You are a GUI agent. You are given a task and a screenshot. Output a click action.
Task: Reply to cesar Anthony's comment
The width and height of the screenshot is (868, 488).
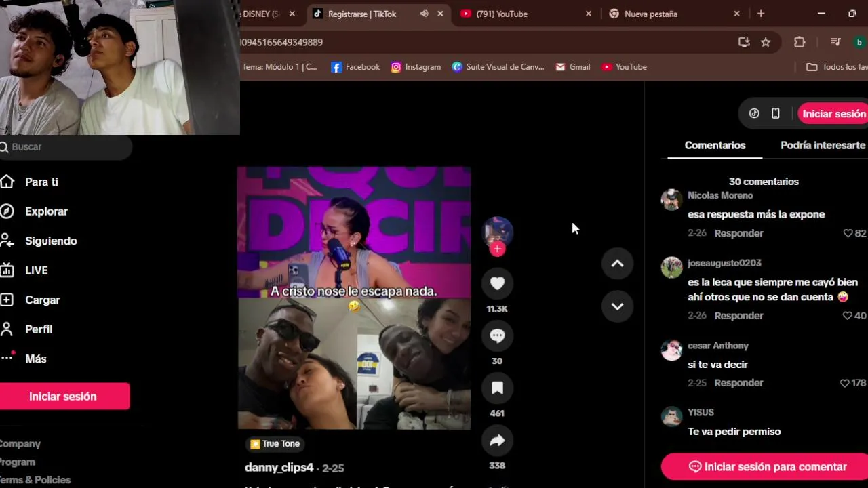(738, 383)
